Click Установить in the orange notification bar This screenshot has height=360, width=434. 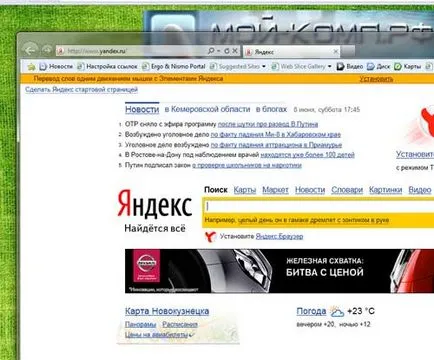(x=376, y=79)
